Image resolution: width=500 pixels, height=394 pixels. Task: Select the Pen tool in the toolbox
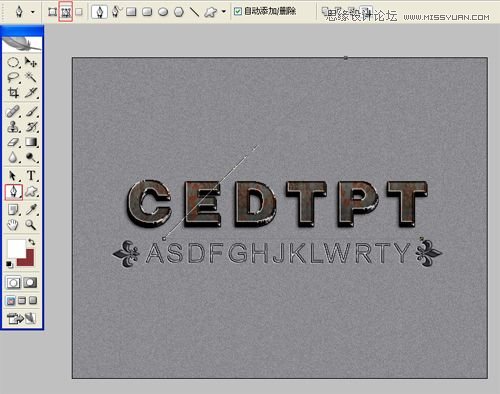[14, 192]
